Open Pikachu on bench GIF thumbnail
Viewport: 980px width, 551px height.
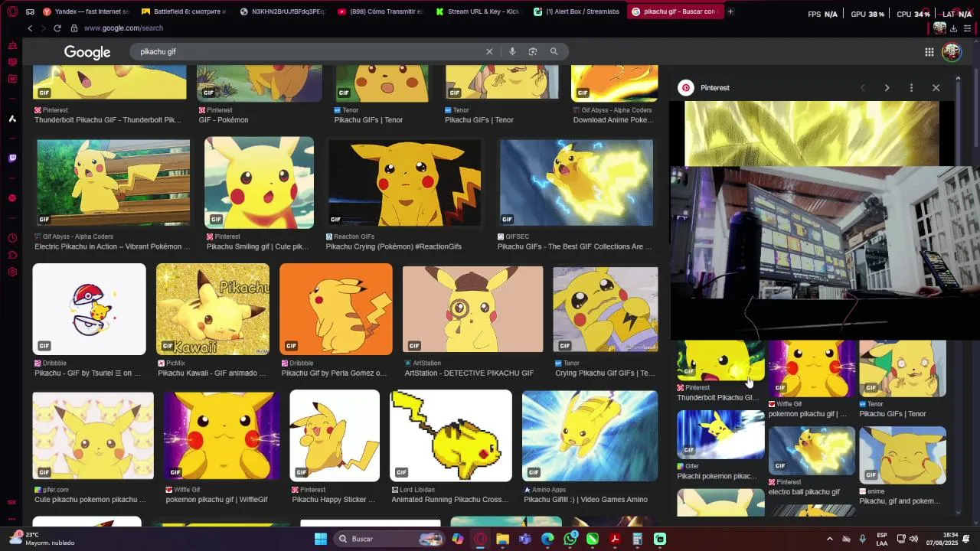pos(112,182)
